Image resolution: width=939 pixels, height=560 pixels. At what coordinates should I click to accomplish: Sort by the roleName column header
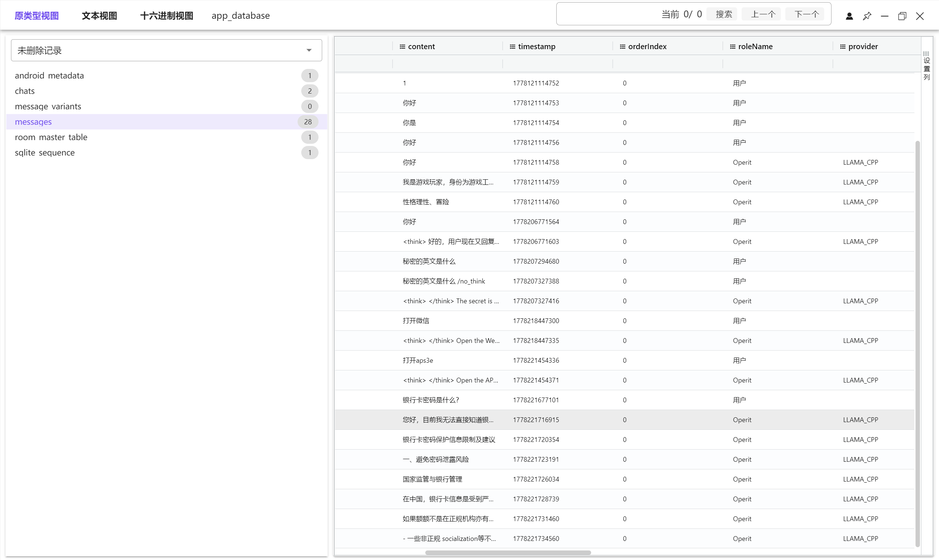(755, 47)
